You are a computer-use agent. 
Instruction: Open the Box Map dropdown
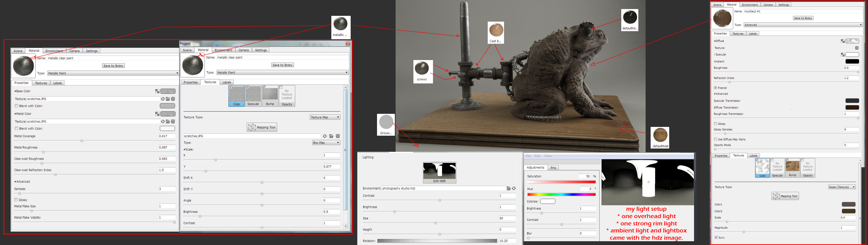tap(326, 143)
